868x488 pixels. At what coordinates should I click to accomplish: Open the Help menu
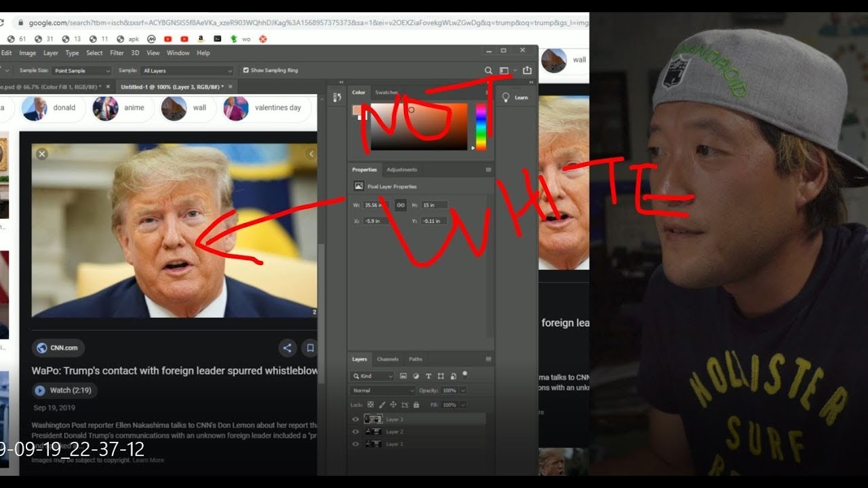tap(203, 53)
